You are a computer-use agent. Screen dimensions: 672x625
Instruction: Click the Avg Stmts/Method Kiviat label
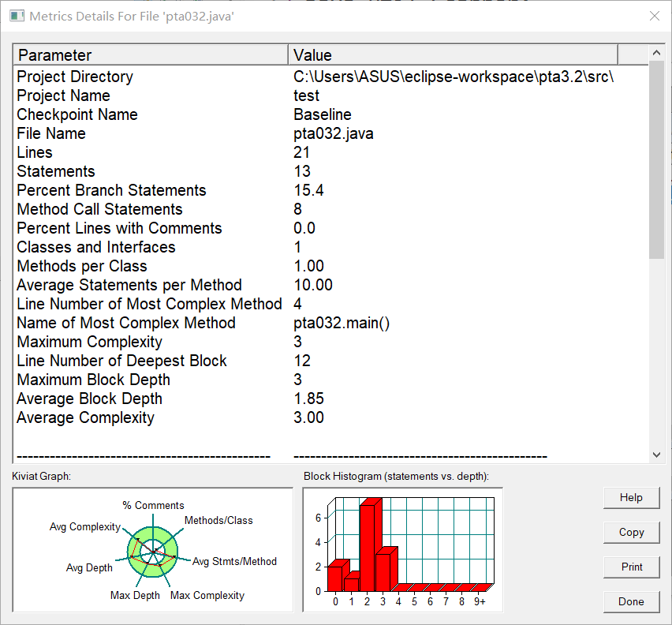pyautogui.click(x=234, y=562)
